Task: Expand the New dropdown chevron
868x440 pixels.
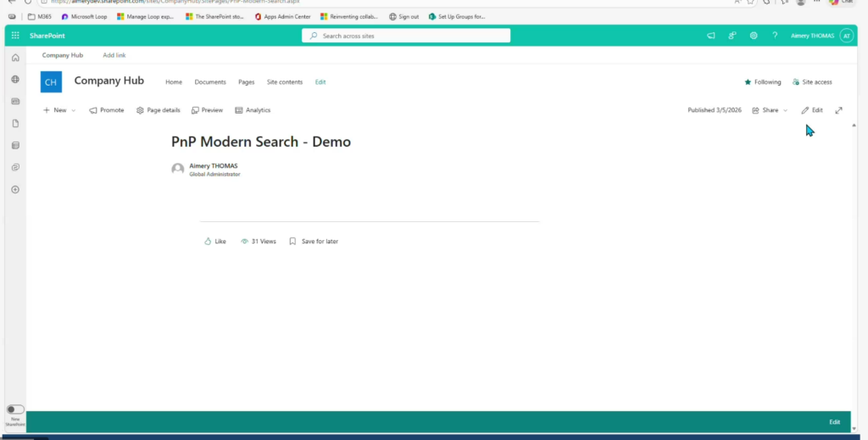Action: coord(73,110)
